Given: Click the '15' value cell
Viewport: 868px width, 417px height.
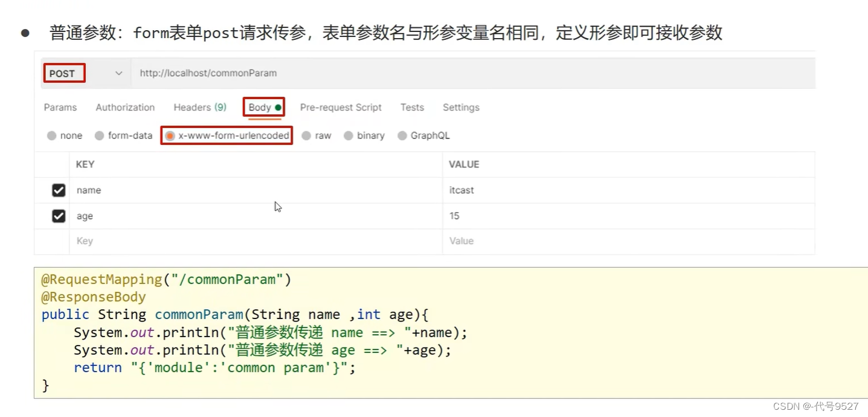Looking at the screenshot, I should pyautogui.click(x=629, y=216).
